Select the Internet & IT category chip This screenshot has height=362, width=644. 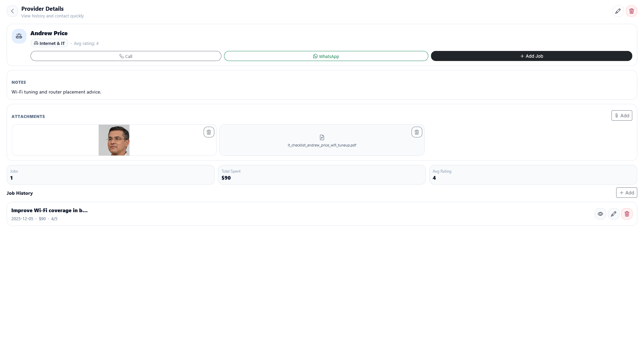[x=49, y=43]
